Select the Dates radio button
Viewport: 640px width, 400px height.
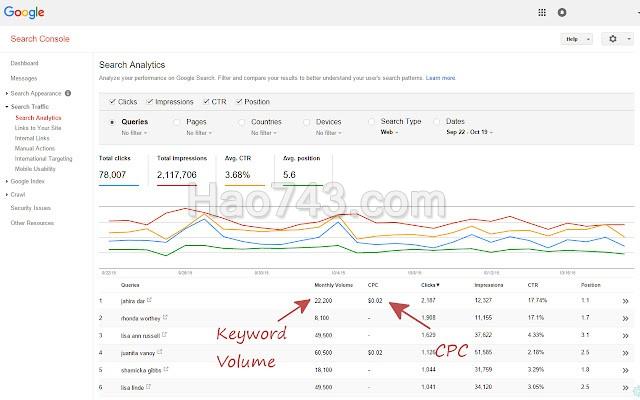[437, 122]
